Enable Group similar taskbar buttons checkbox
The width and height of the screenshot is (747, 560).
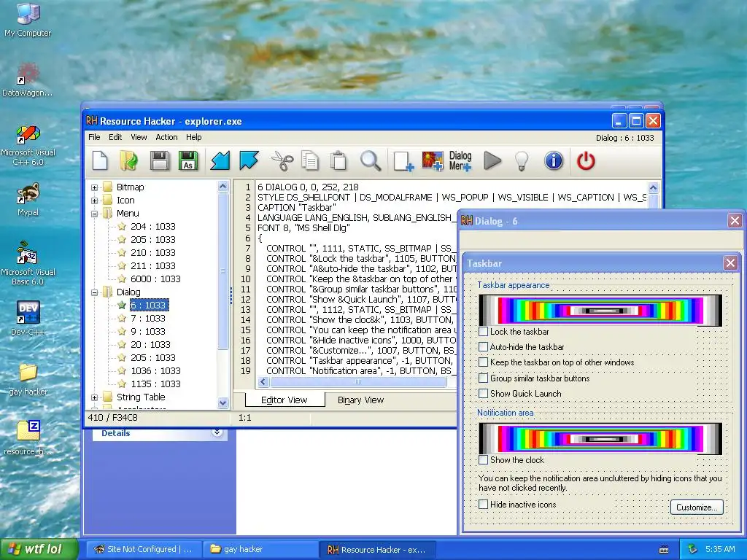pos(483,378)
